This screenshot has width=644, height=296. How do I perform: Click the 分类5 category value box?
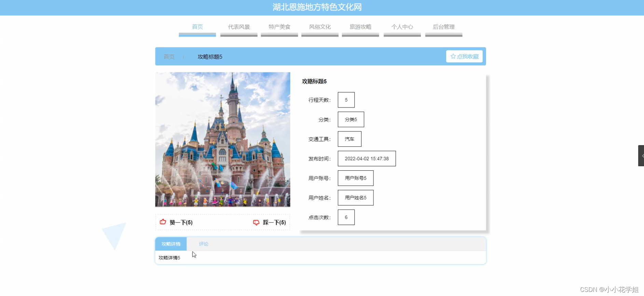351,119
